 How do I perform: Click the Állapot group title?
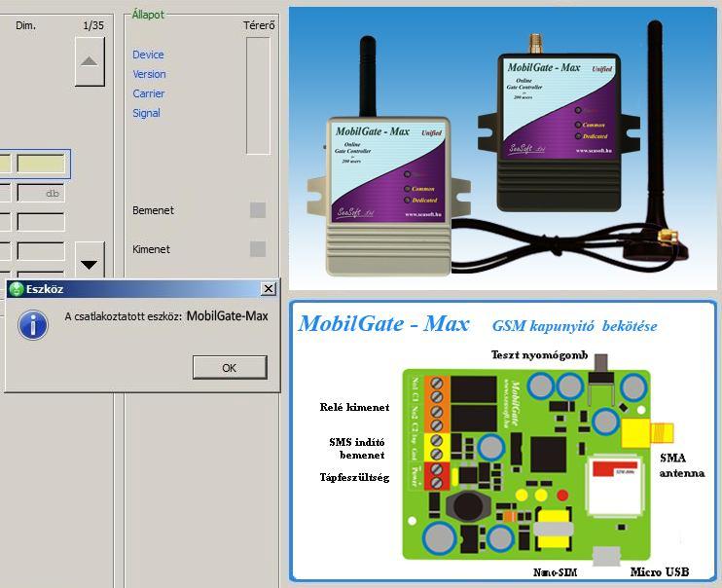pyautogui.click(x=148, y=15)
